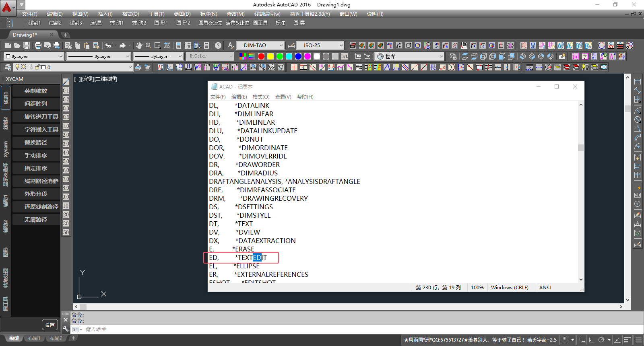
Task: Open the ISO-25 dimension style dropdown
Action: point(341,45)
